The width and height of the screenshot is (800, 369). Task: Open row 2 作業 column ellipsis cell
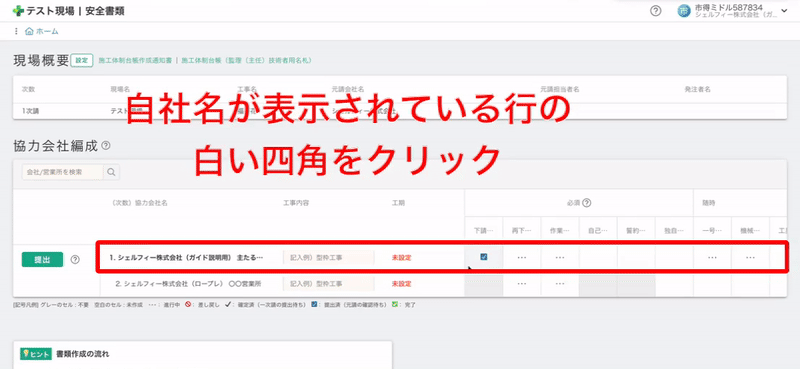560,283
